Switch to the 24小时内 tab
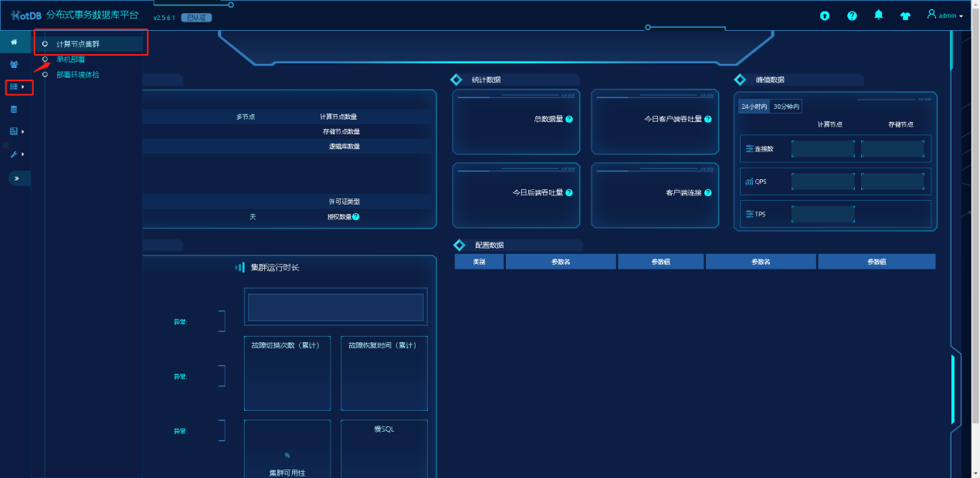The width and height of the screenshot is (980, 478). (754, 107)
